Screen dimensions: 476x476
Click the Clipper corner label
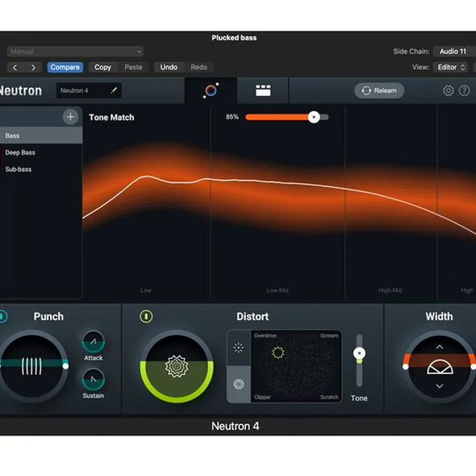coord(262,397)
